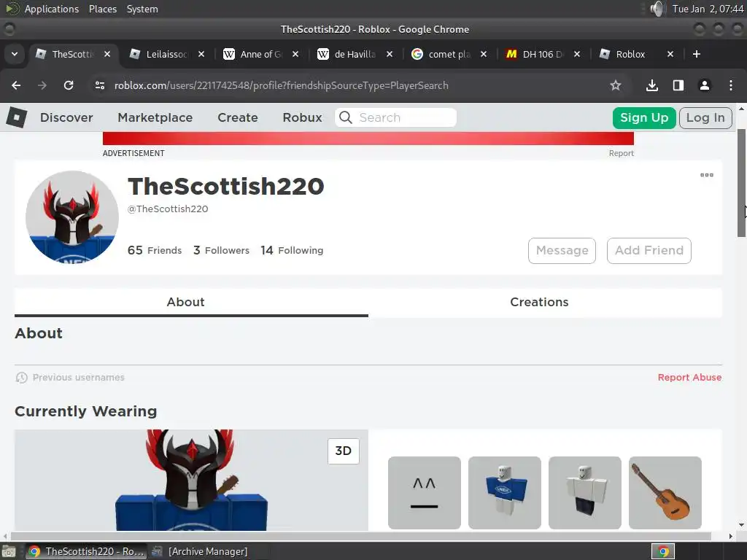Image resolution: width=747 pixels, height=560 pixels.
Task: View the 14 Following list
Action: 292,250
